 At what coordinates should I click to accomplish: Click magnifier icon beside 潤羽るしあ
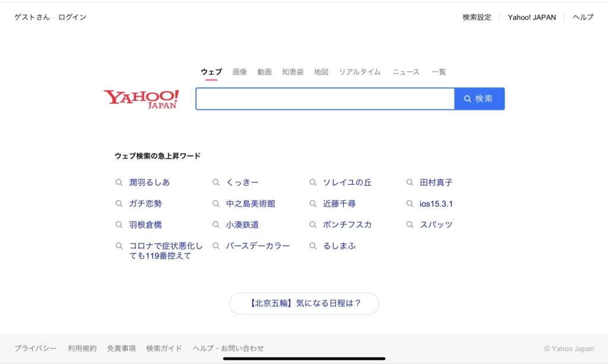(x=119, y=182)
